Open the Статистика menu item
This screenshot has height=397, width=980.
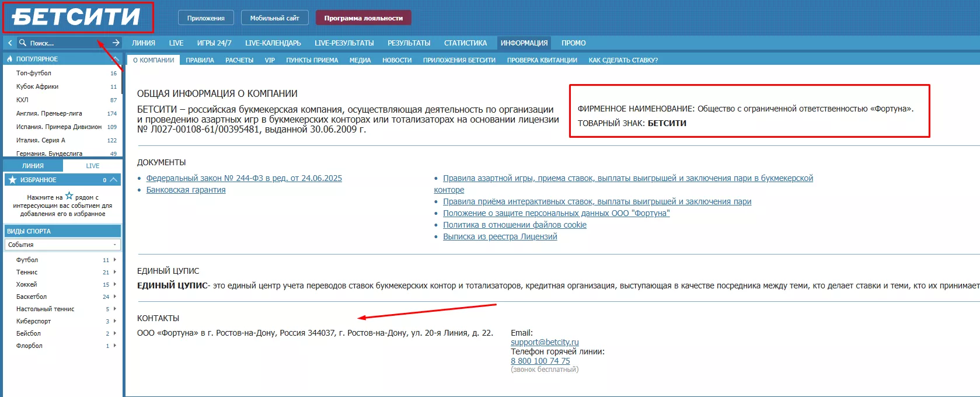(x=465, y=43)
